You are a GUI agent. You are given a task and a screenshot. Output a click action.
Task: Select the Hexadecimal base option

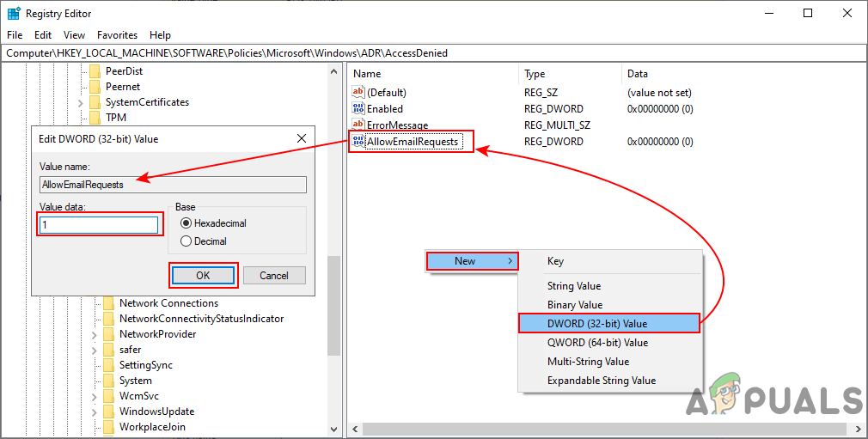186,223
